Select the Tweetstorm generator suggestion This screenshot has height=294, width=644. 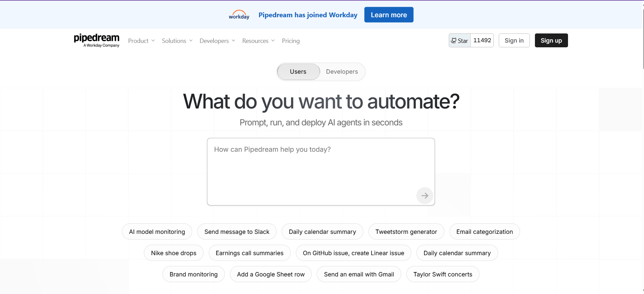pyautogui.click(x=406, y=232)
